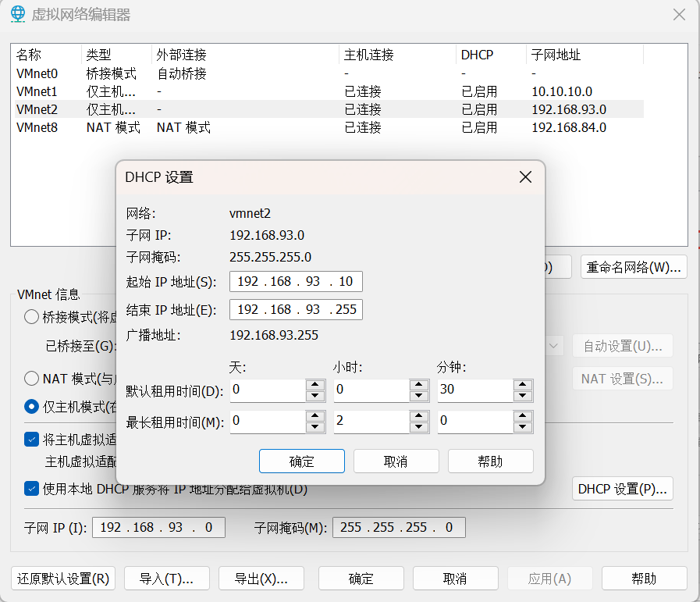Click the 还原默认设置 button
700x602 pixels.
(64, 579)
